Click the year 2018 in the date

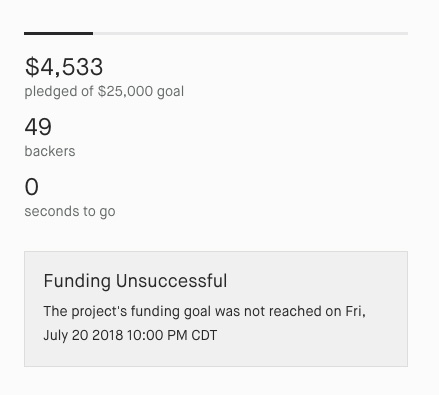(x=108, y=335)
